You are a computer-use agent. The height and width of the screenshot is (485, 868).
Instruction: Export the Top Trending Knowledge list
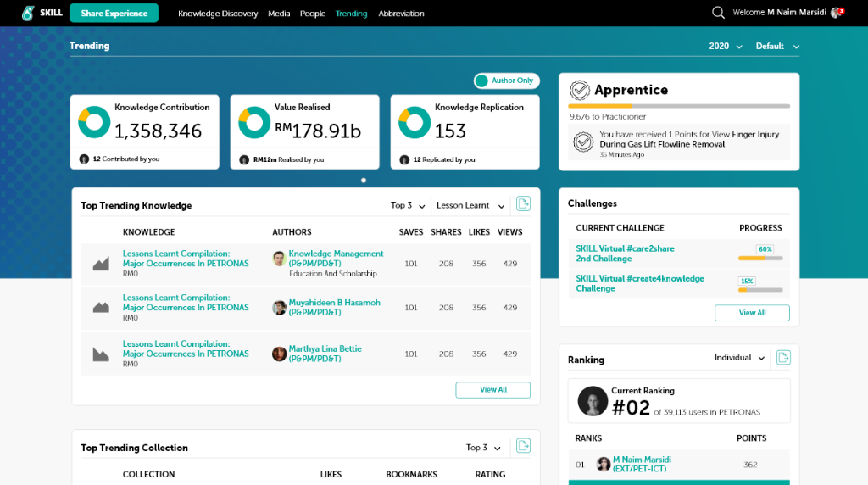(x=523, y=204)
